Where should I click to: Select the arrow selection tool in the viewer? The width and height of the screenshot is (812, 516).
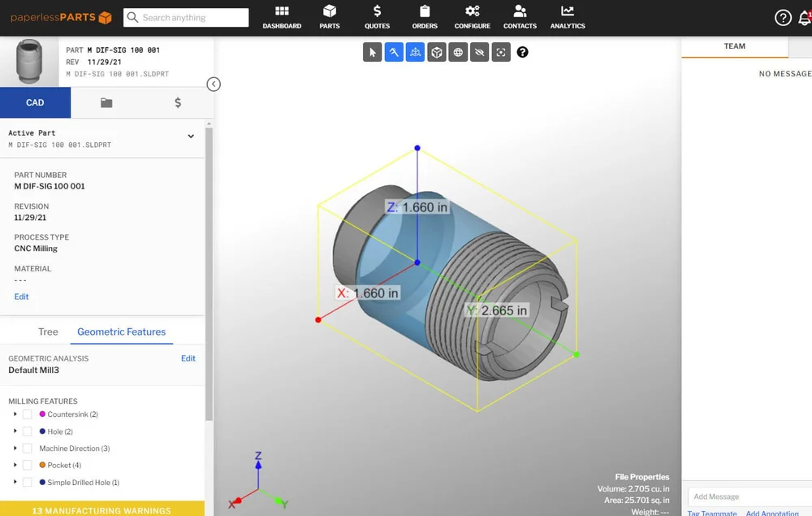click(372, 52)
